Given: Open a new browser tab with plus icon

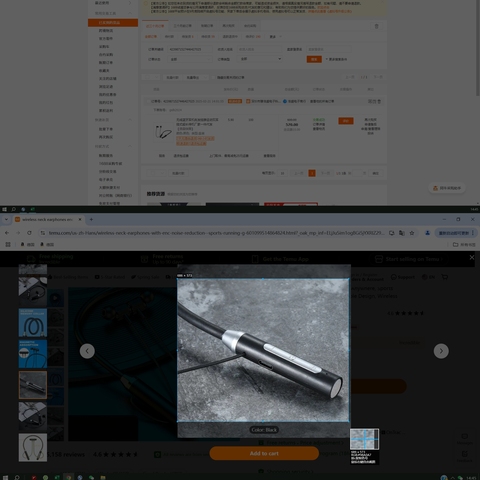Looking at the screenshot, I should [x=91, y=219].
